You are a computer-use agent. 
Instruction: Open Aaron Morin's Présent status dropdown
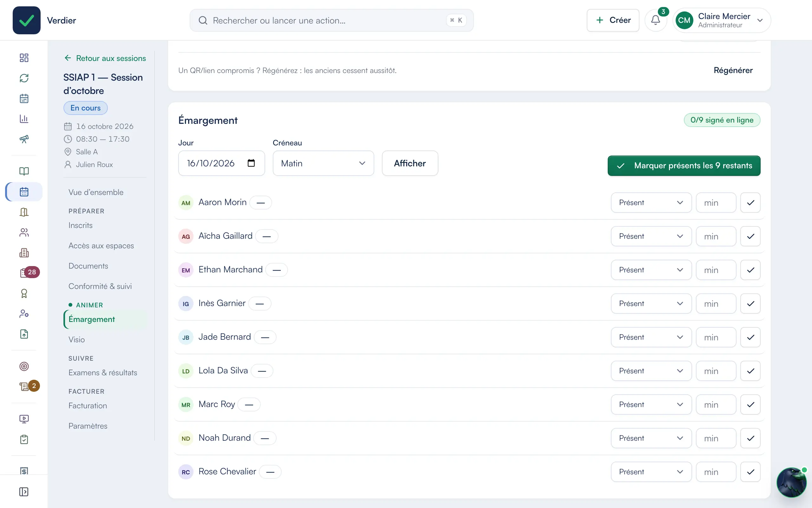pos(651,203)
